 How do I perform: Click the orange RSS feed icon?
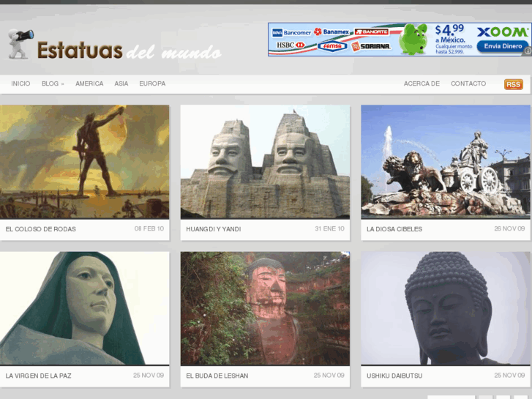513,84
